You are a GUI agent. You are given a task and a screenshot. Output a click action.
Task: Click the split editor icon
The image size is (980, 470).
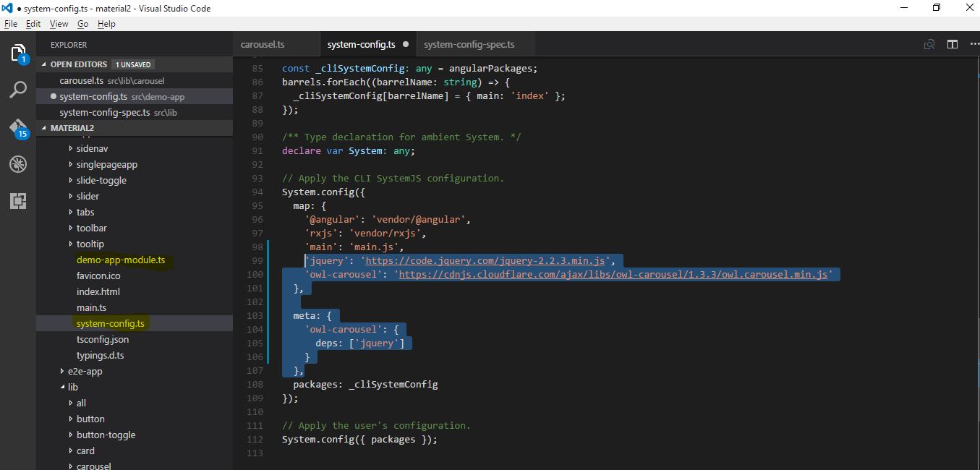coord(953,44)
